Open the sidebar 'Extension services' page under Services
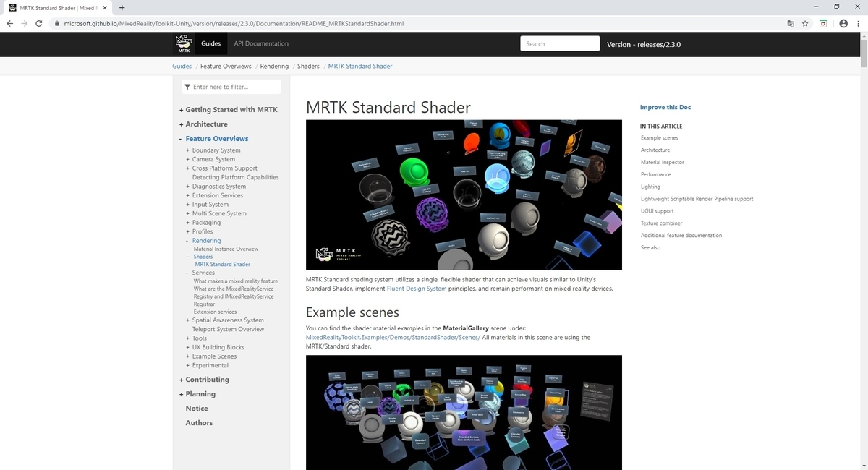 215,312
